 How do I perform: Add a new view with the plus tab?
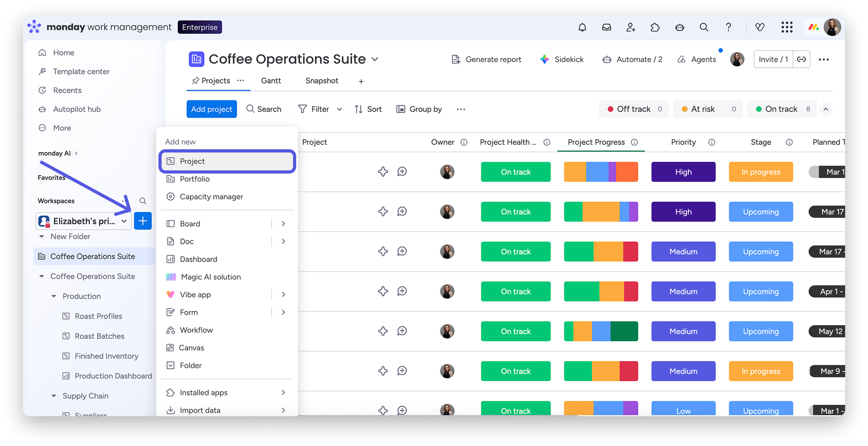(361, 82)
